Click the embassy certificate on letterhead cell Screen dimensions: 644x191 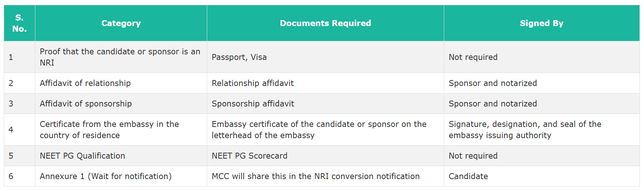pyautogui.click(x=319, y=130)
